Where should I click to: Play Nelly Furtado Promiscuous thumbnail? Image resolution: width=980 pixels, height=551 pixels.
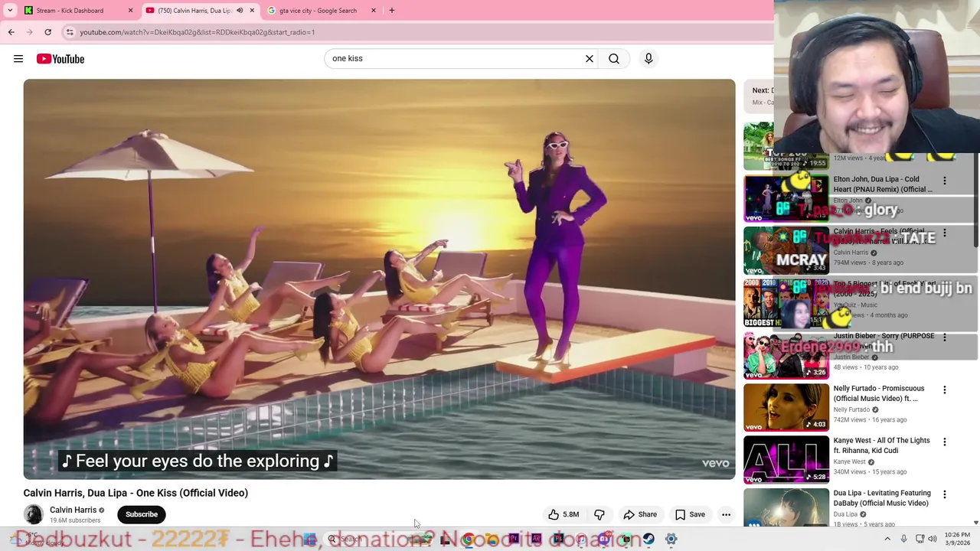pyautogui.click(x=786, y=408)
